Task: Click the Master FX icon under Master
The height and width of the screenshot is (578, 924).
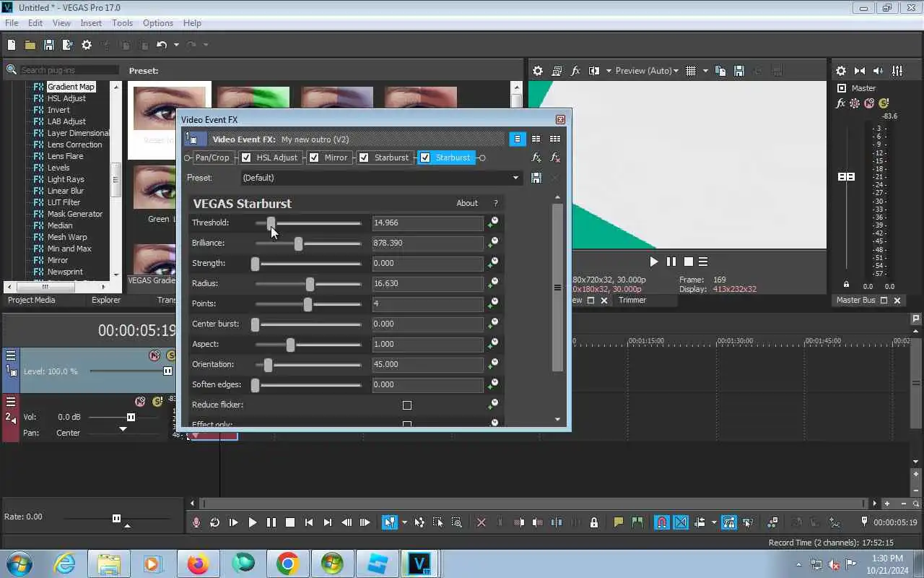Action: coord(841,103)
